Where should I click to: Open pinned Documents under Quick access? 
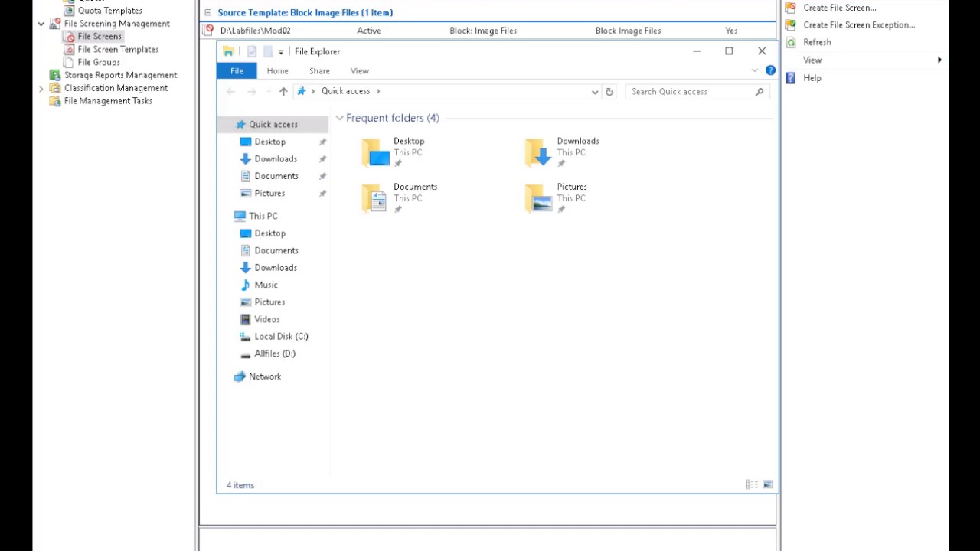coord(276,176)
